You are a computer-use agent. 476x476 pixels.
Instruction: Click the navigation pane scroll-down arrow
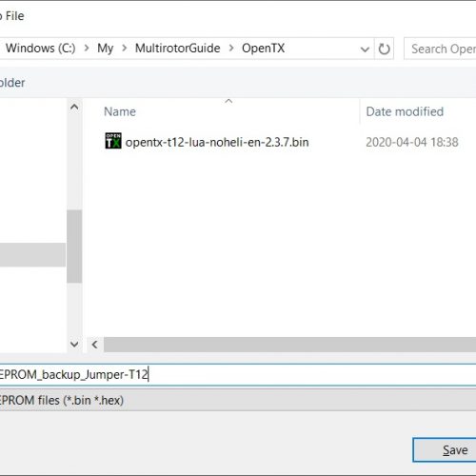74,344
